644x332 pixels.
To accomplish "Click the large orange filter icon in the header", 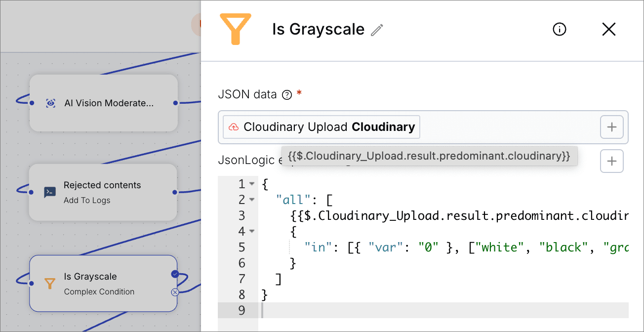I will 236,29.
